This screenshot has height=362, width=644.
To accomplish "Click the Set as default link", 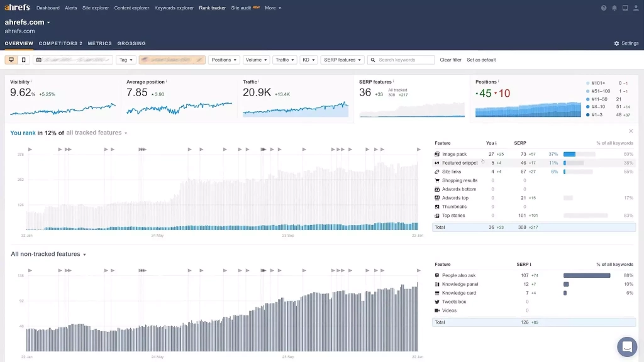I will (x=481, y=60).
